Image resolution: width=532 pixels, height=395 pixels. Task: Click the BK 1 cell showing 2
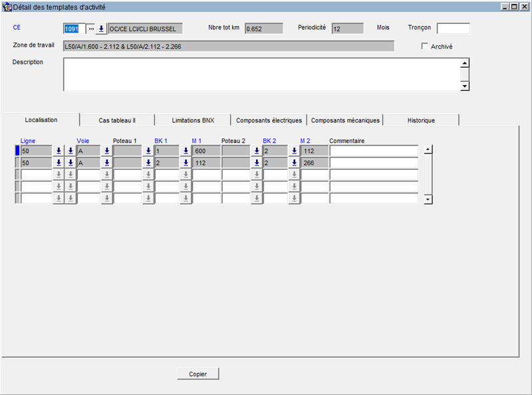pos(167,163)
